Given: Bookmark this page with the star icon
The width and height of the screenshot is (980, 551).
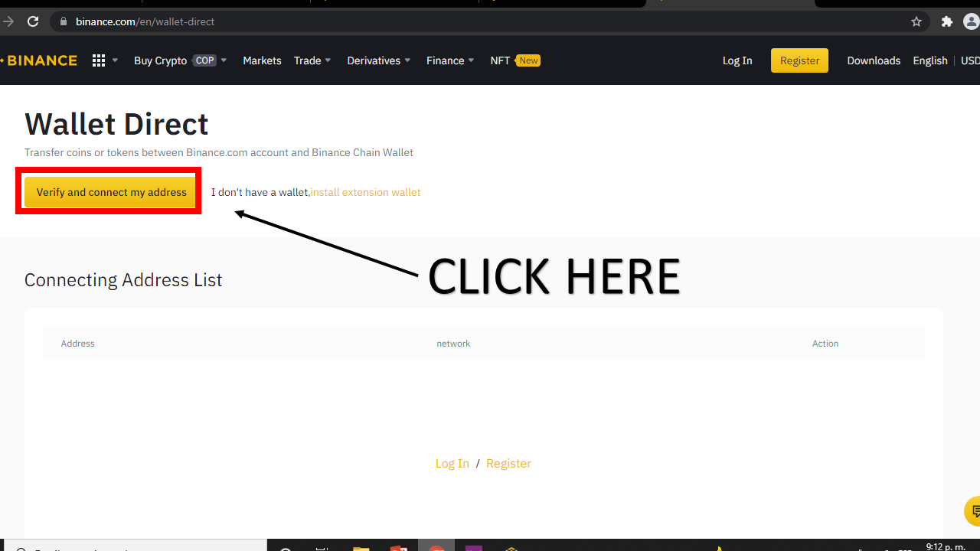Looking at the screenshot, I should (916, 21).
